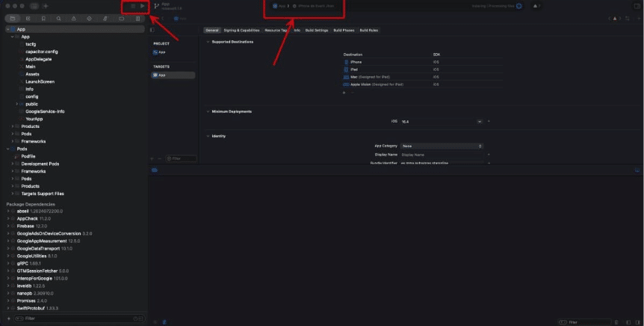Switch to the General tab

pyautogui.click(x=212, y=31)
